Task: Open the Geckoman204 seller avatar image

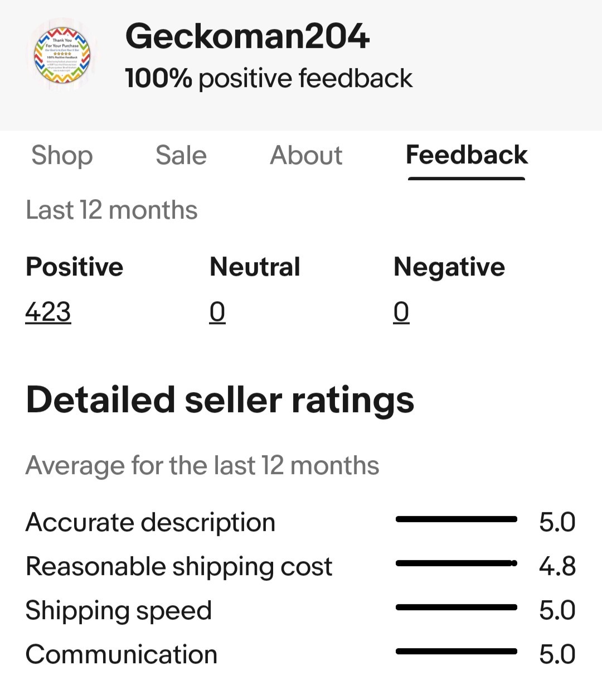Action: [x=62, y=56]
